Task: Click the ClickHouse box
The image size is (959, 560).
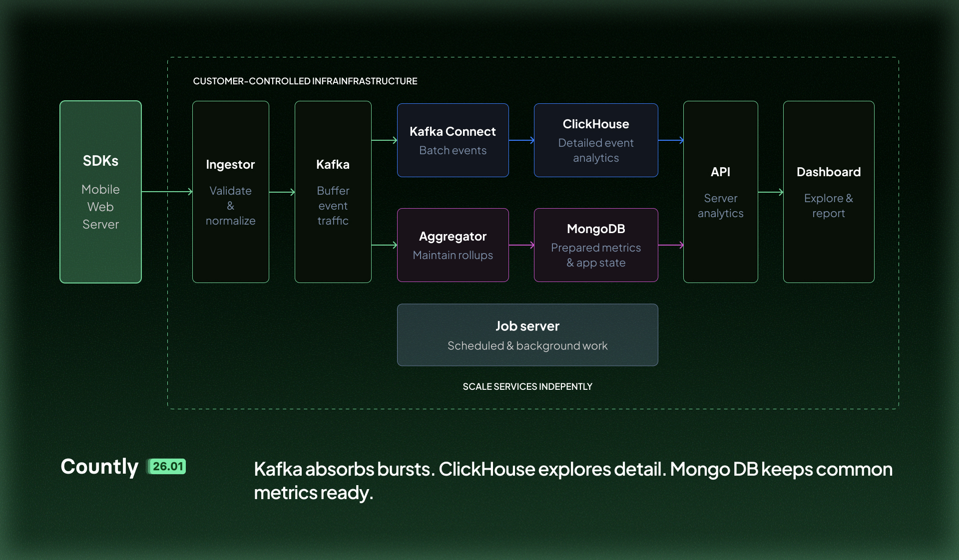Action: tap(596, 140)
